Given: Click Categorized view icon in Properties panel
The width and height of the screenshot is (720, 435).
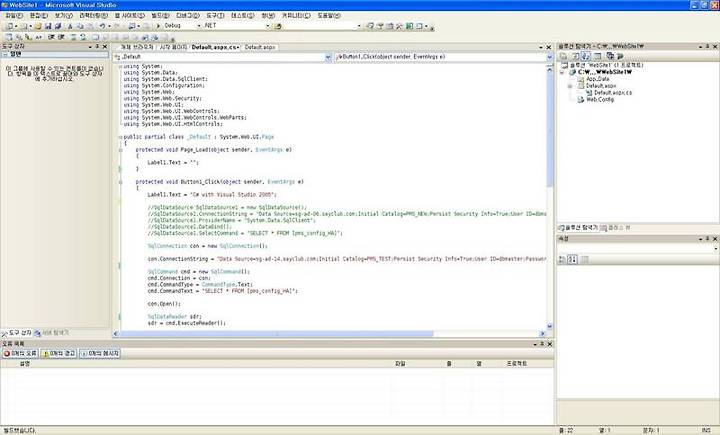Looking at the screenshot, I should [x=562, y=260].
